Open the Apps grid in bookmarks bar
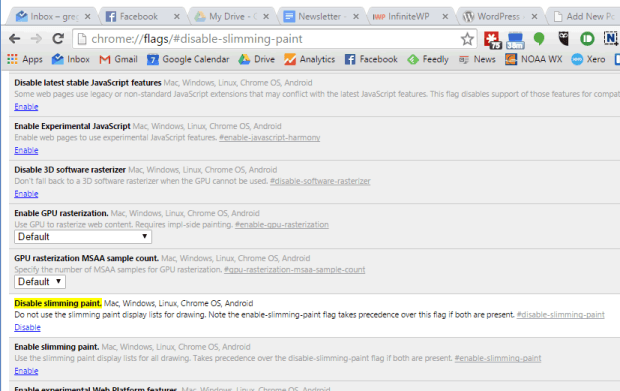The height and width of the screenshot is (391, 620). click(x=25, y=59)
